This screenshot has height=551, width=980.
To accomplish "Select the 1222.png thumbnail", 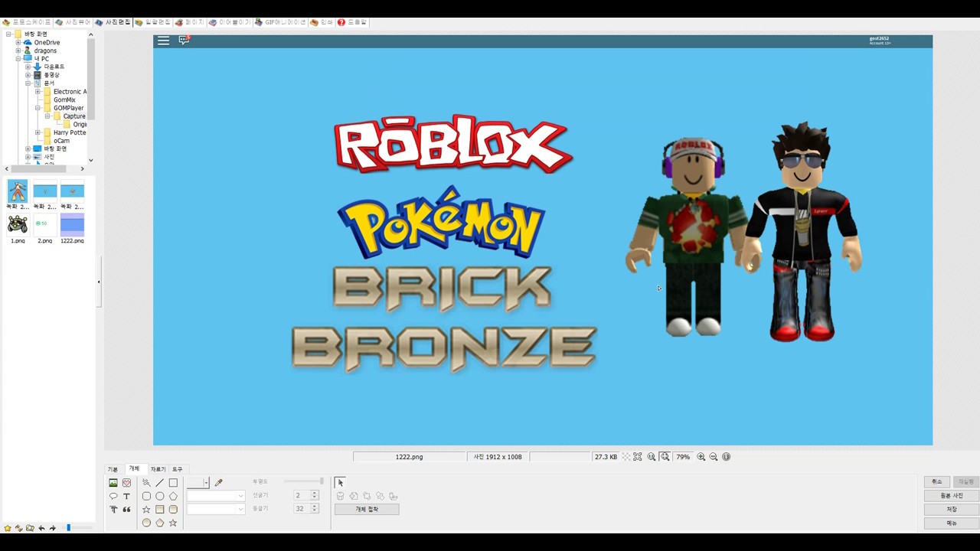I will (x=72, y=229).
